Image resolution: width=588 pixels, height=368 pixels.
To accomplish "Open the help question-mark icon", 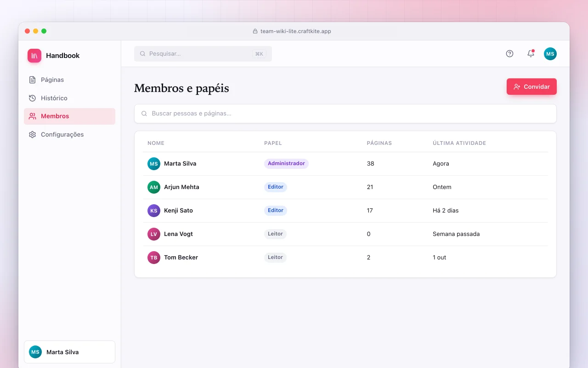I will click(509, 53).
